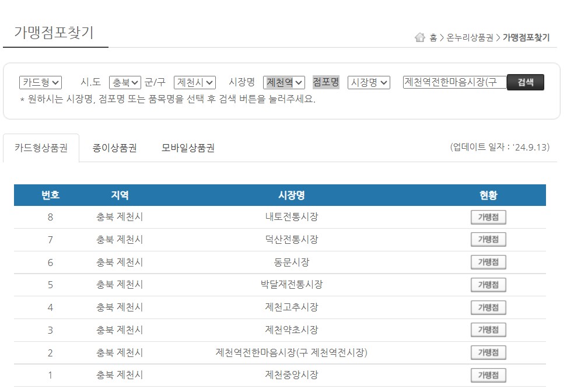Viewport: 567px width, 392px height.
Task: Select 제천고추시장 market name cell
Action: click(292, 307)
